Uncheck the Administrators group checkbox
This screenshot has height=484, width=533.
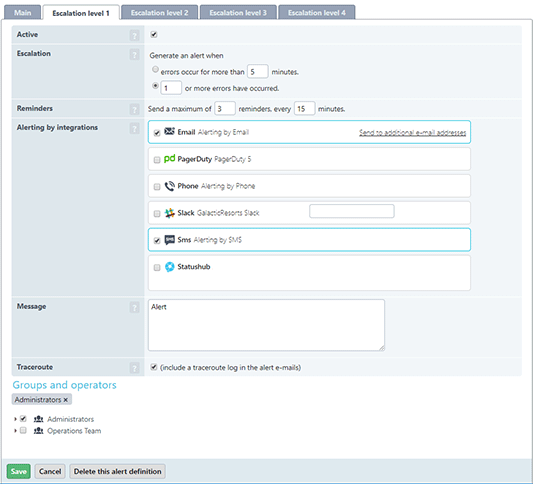click(x=23, y=418)
